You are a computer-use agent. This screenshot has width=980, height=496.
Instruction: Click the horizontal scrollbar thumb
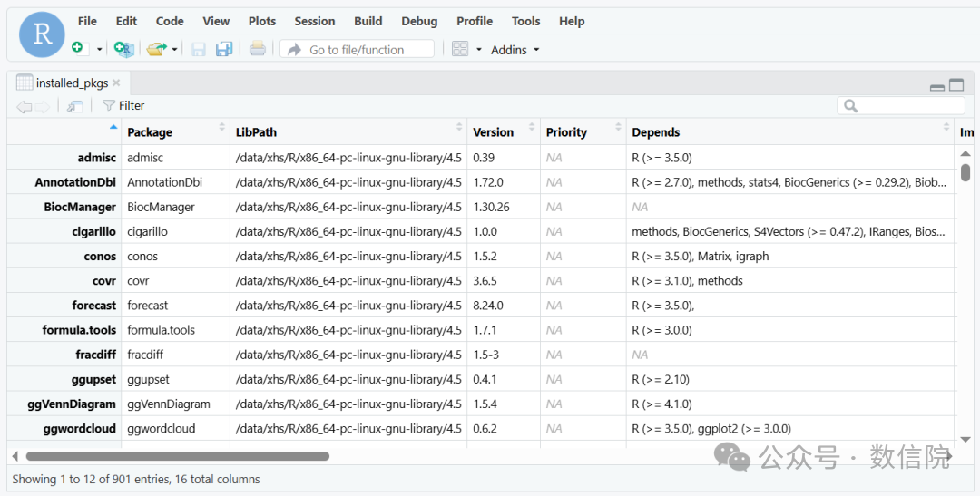click(177, 456)
